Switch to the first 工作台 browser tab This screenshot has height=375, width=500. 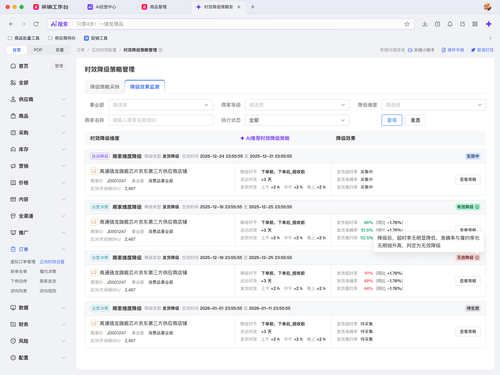[51, 7]
